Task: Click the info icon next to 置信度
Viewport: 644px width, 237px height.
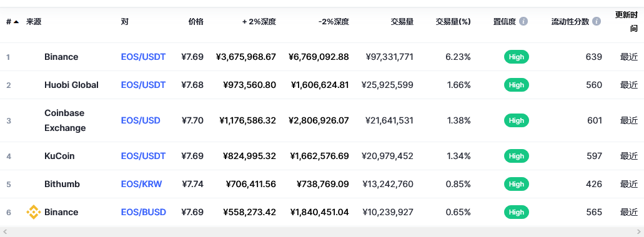Action: click(x=523, y=21)
